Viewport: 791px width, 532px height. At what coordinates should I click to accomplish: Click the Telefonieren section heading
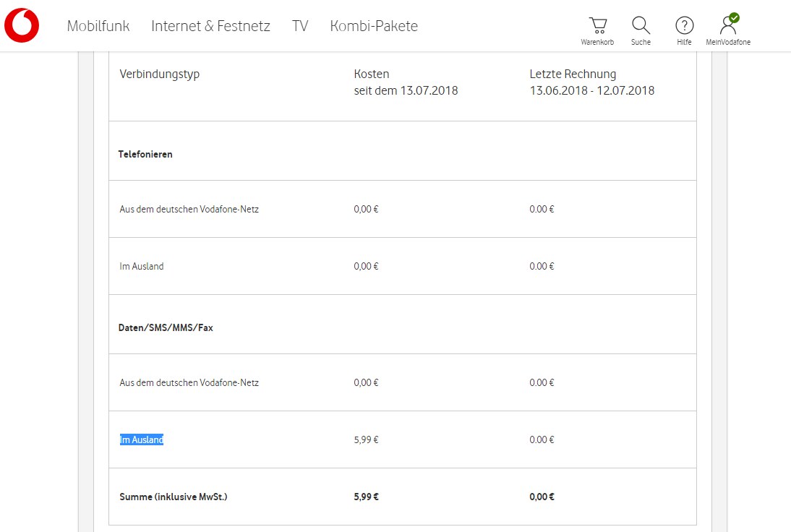point(145,154)
